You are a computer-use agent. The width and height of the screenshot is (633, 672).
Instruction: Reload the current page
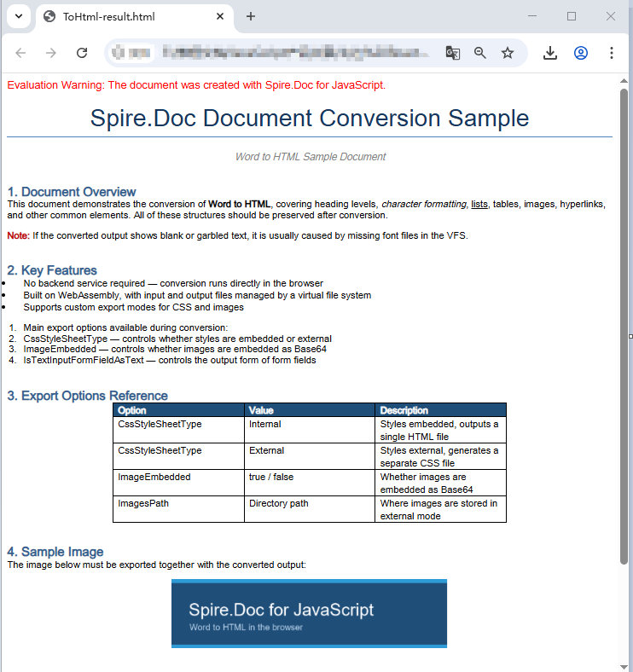pos(82,53)
